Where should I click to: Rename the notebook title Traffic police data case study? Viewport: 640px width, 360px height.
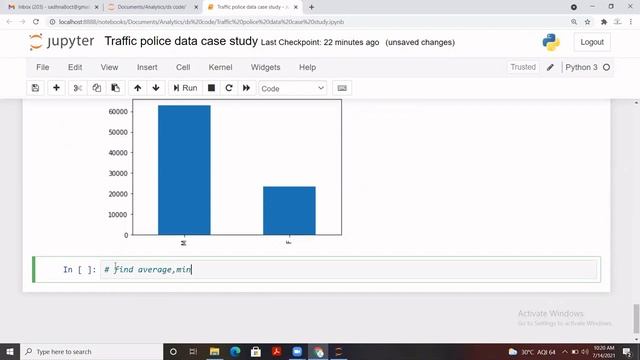click(181, 41)
